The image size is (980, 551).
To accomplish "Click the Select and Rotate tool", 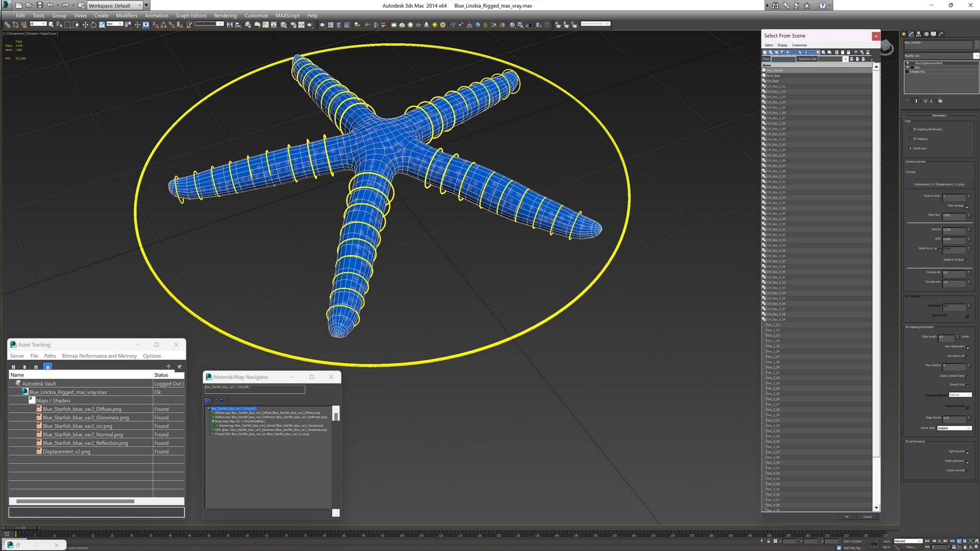I will pos(93,24).
